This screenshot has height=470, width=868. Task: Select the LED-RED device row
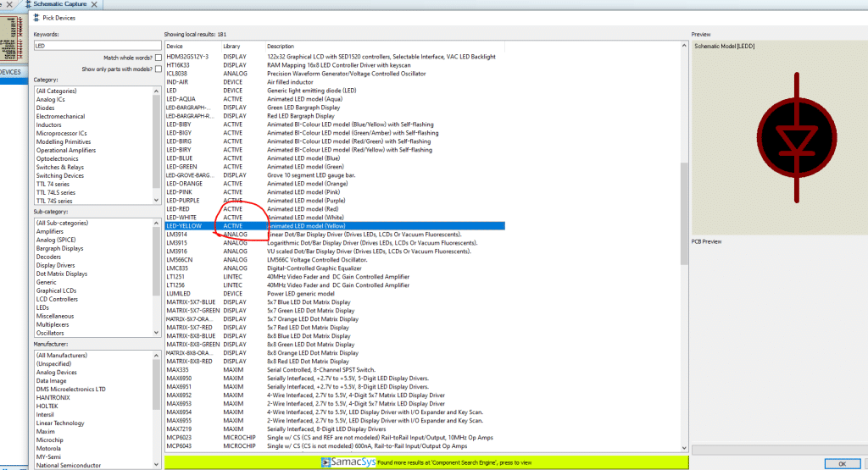(x=335, y=209)
